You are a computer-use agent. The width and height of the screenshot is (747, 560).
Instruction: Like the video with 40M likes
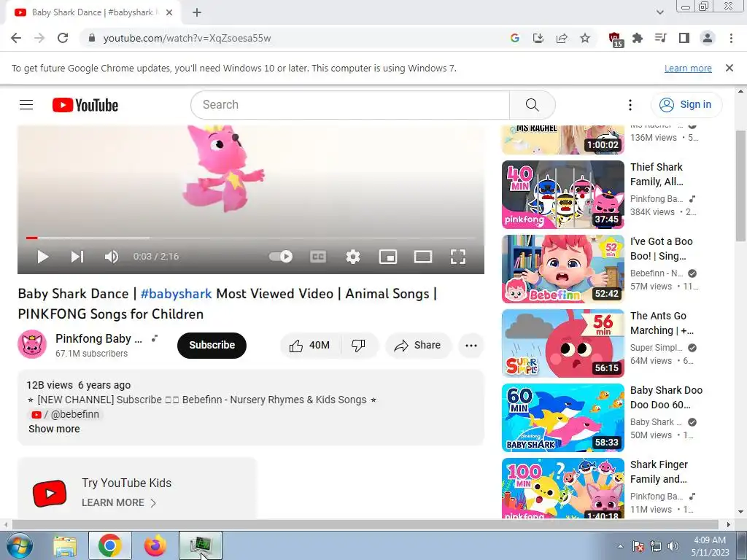(310, 345)
